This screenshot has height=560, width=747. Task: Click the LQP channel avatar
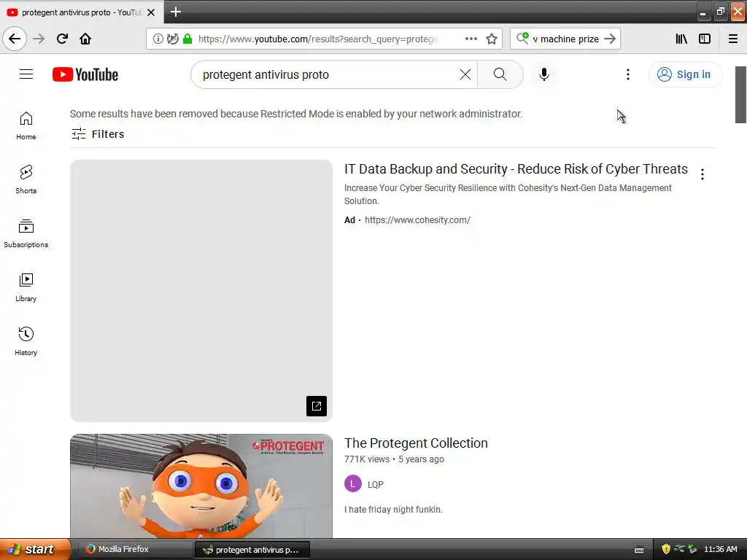click(x=353, y=484)
